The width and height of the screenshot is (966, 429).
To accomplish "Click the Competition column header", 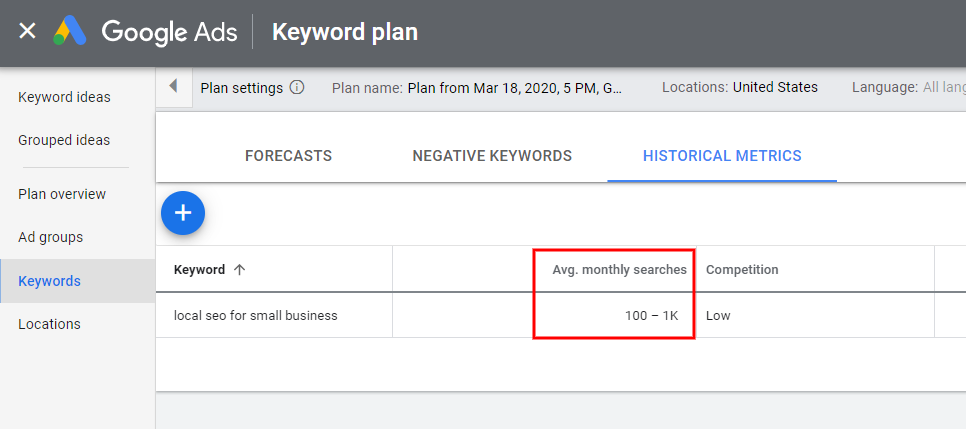I will 742,270.
